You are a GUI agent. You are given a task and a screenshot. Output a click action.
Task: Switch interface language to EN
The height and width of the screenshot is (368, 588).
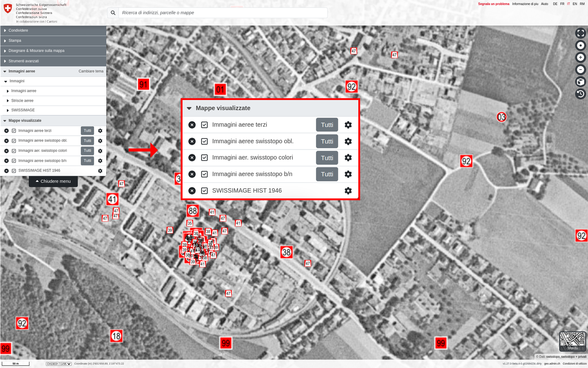click(x=574, y=4)
